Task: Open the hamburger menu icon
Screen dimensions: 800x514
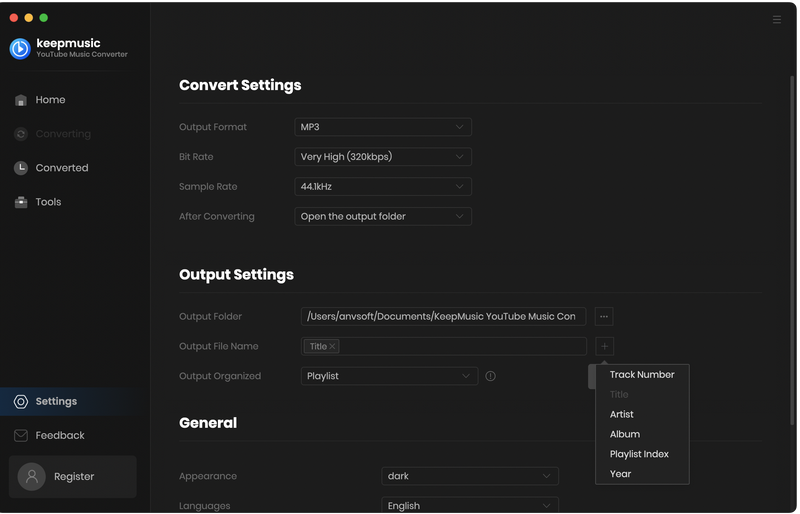Action: coord(777,19)
